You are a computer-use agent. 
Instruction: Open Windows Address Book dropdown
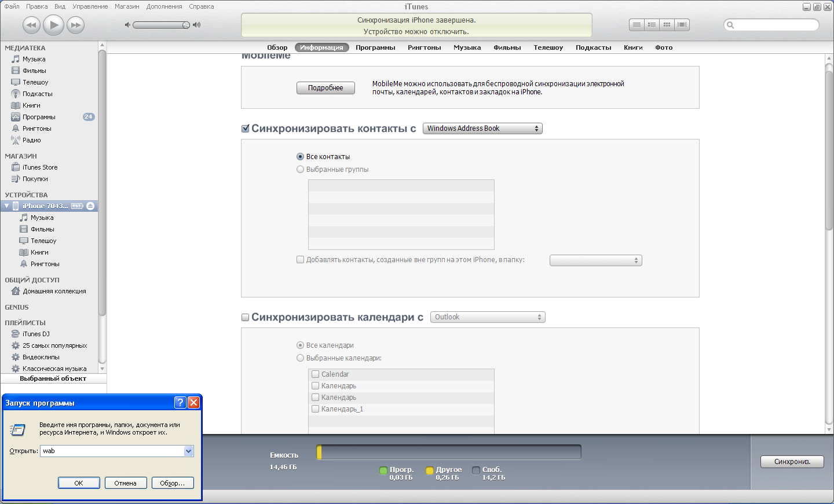(482, 128)
